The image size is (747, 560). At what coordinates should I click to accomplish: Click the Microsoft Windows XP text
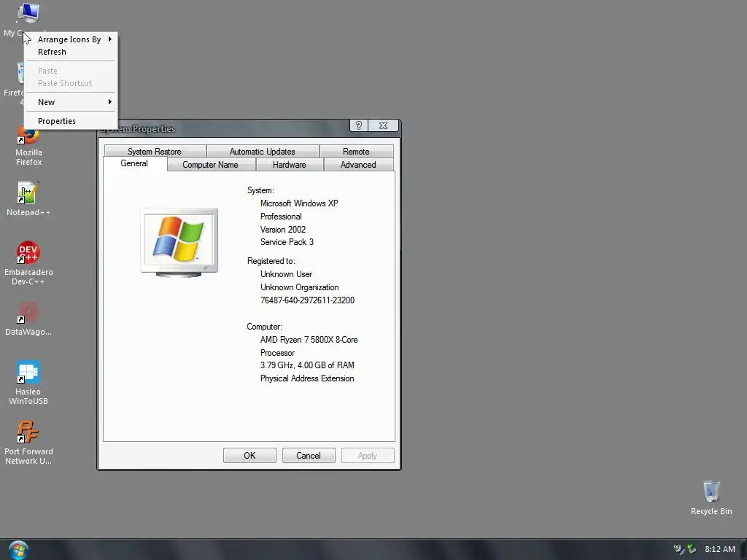[x=299, y=203]
